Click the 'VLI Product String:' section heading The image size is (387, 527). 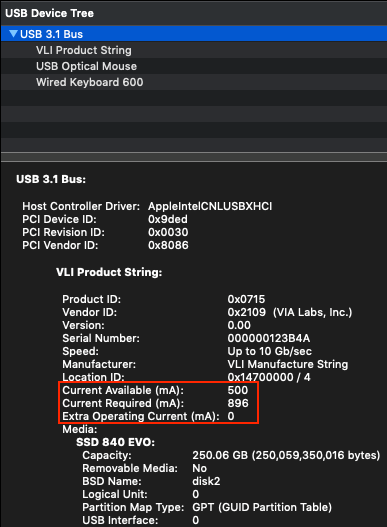(109, 272)
